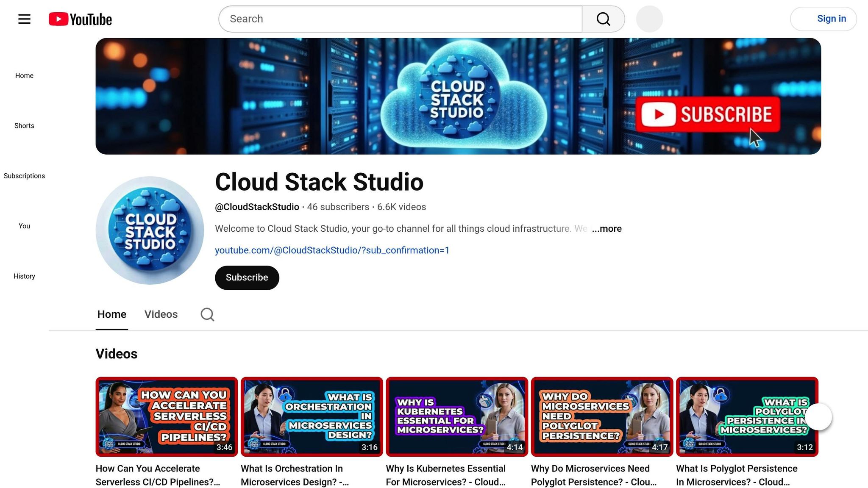Image resolution: width=868 pixels, height=488 pixels.
Task: Click the Sign in button
Action: click(x=823, y=19)
